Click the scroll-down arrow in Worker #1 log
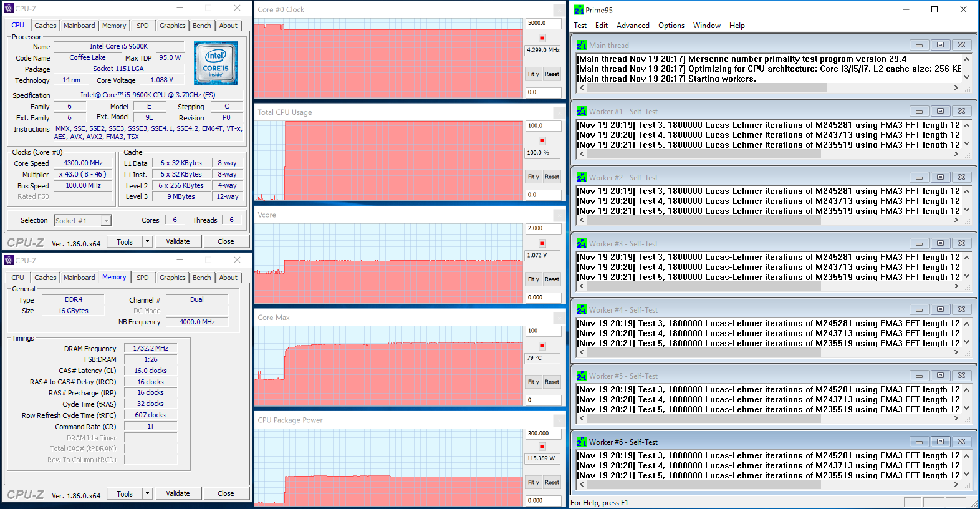 point(966,144)
